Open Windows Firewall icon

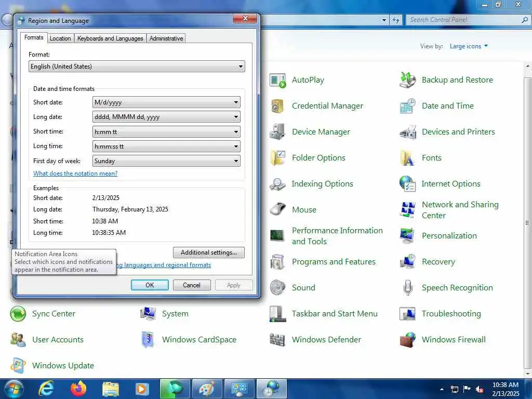pyautogui.click(x=407, y=340)
